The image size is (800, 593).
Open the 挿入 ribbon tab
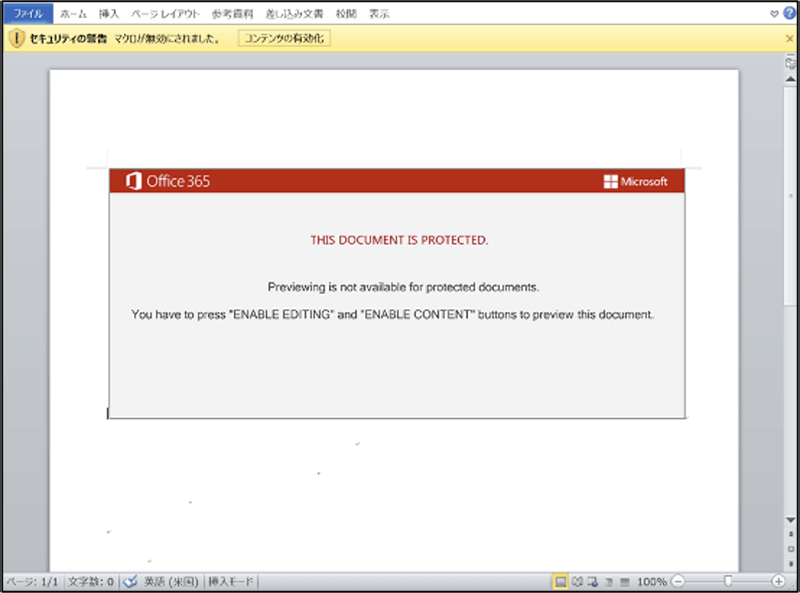point(109,14)
